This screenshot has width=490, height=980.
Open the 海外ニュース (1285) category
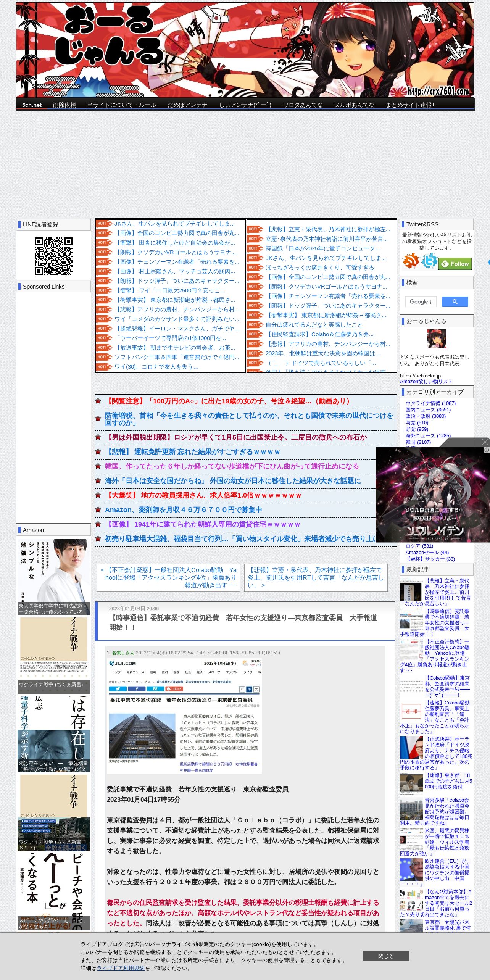(428, 435)
